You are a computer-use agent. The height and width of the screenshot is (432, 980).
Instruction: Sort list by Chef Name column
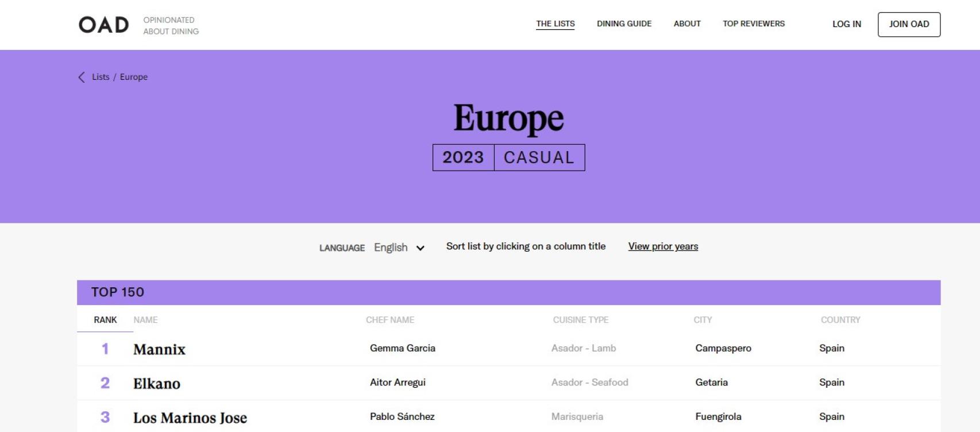[x=390, y=320]
